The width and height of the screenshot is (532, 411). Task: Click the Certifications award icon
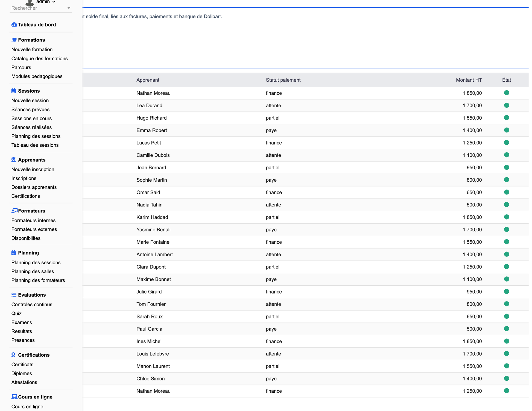(13, 355)
